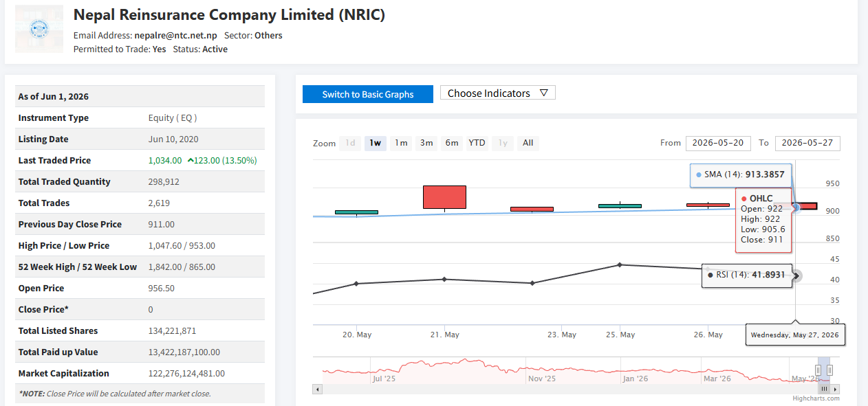
Task: Select the 3m zoom range
Action: [426, 143]
